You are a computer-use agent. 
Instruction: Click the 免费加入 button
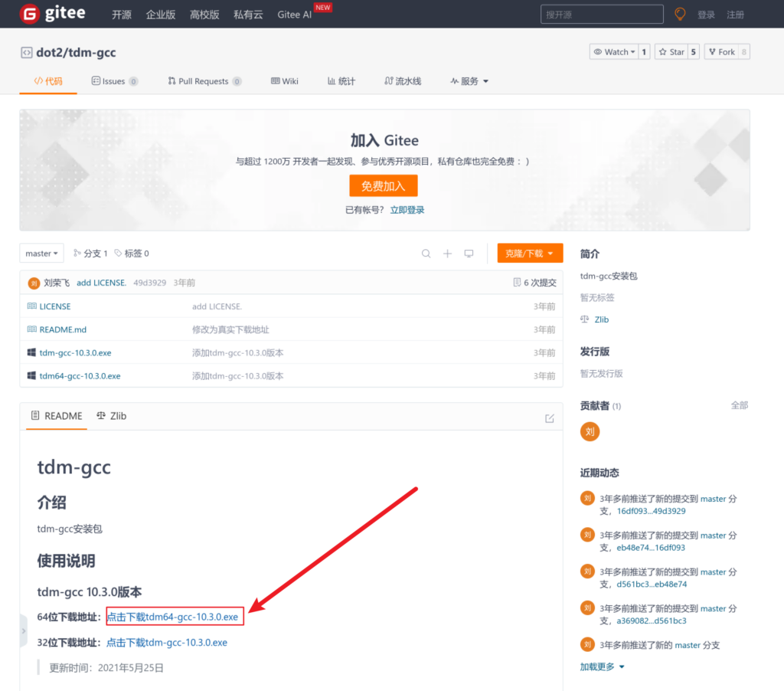[384, 185]
